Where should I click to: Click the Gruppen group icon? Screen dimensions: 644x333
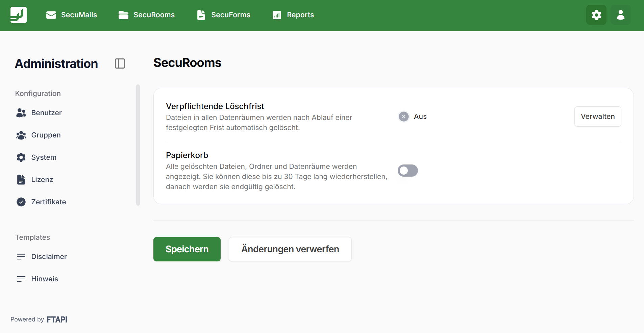tap(21, 135)
